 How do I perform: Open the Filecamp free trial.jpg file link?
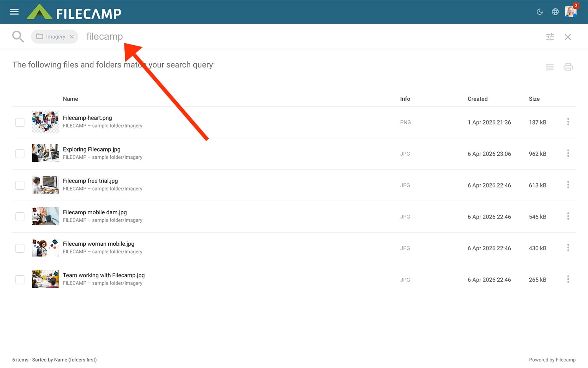coord(90,181)
